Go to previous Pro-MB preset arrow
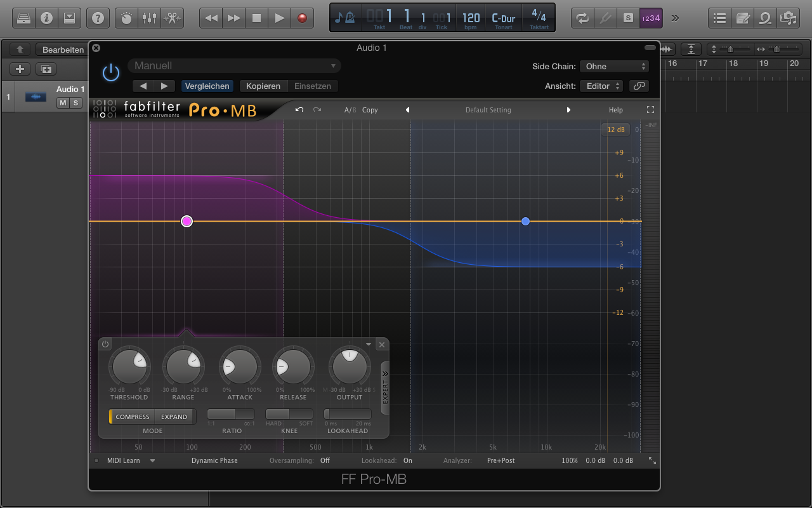 tap(407, 110)
